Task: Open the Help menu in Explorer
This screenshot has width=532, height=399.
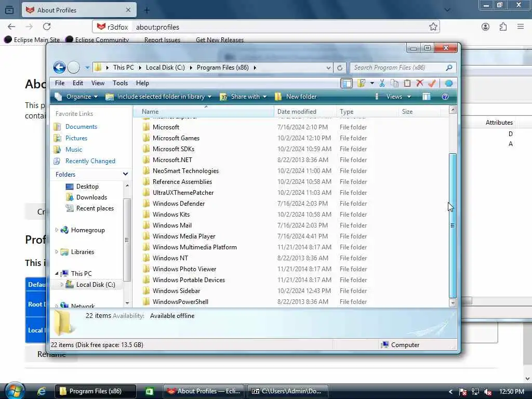Action: tap(142, 83)
